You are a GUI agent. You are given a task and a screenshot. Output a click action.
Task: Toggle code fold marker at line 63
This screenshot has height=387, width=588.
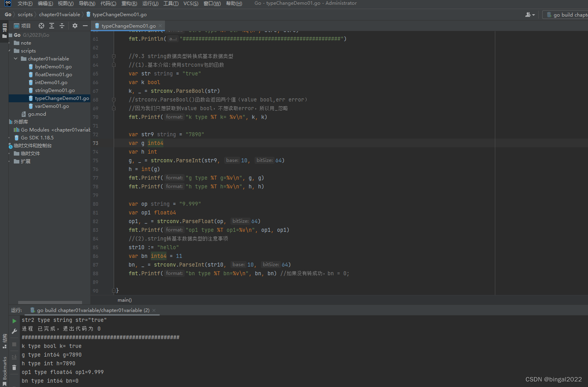(114, 56)
